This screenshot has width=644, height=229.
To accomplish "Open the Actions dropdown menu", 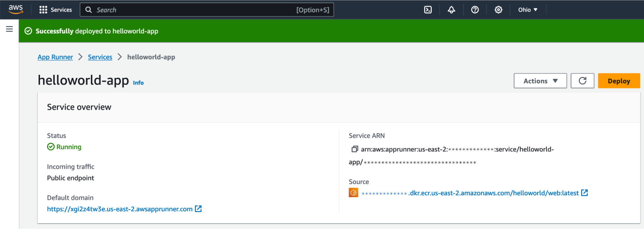I will pos(540,81).
